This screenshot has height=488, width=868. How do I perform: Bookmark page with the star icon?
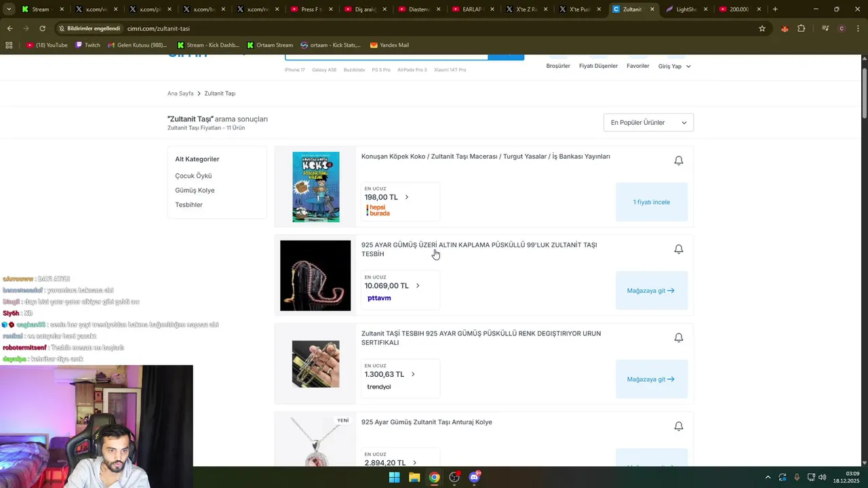pos(762,28)
